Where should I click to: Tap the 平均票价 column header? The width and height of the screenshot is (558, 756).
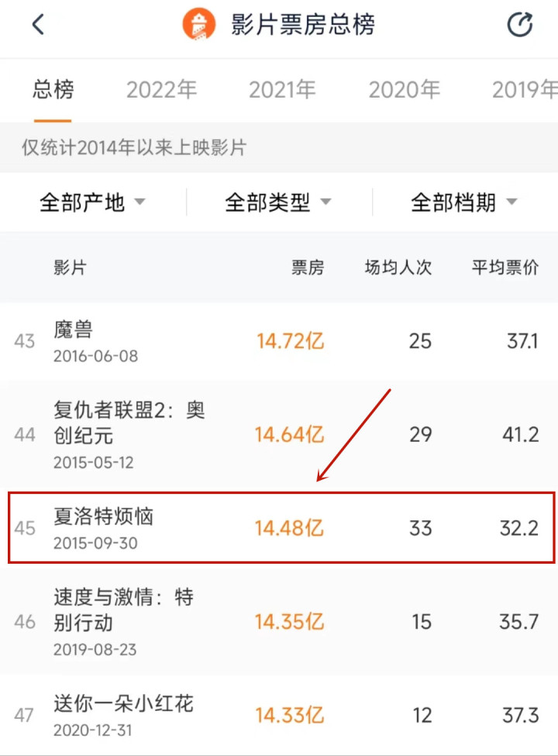pyautogui.click(x=505, y=267)
